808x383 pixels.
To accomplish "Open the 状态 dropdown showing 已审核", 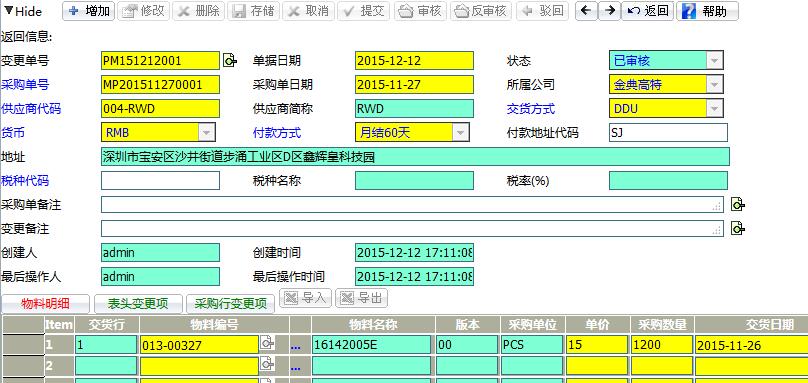I will pyautogui.click(x=714, y=60).
